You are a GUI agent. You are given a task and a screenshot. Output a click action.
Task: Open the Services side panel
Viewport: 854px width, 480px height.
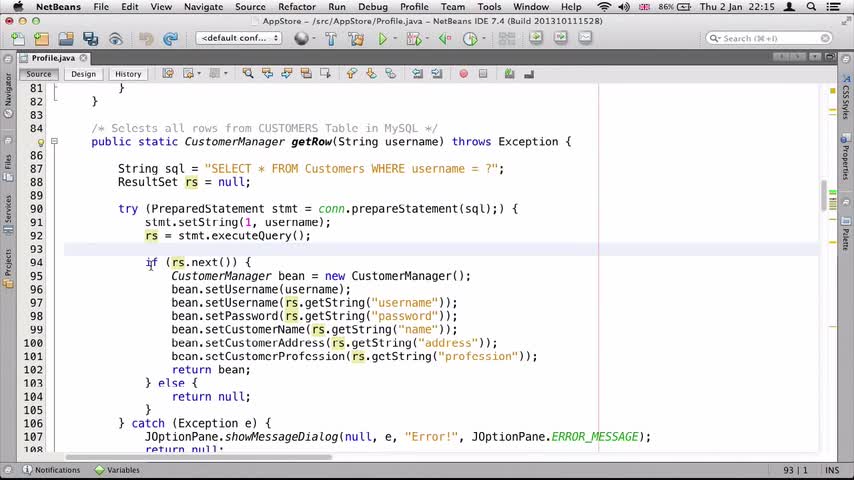click(x=8, y=215)
